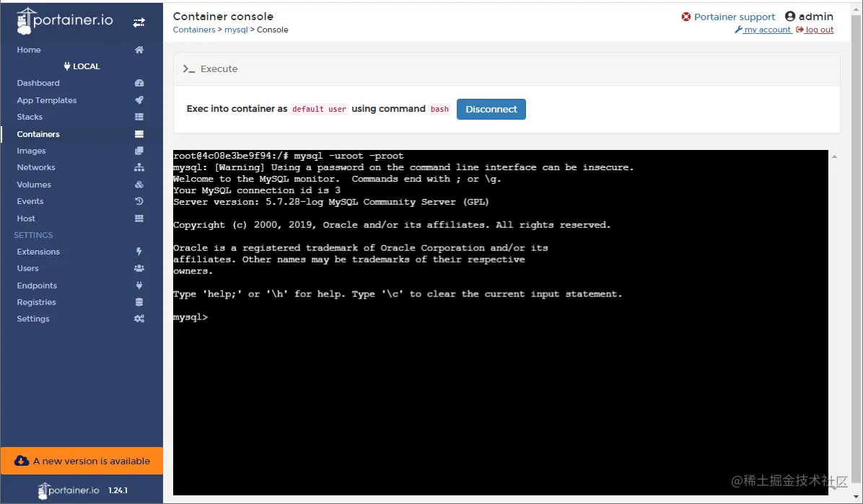Viewport: 863px width, 504px height.
Task: Open Extensions settings item
Action: [x=38, y=252]
